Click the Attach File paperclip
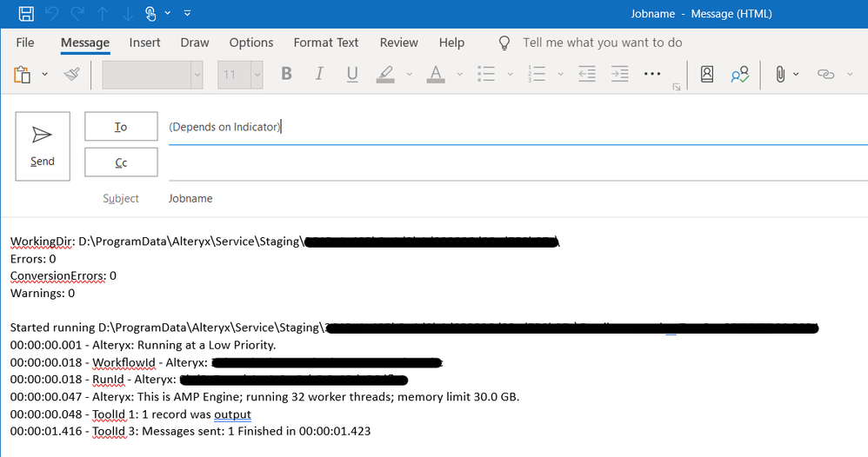The width and height of the screenshot is (868, 457). coord(780,74)
